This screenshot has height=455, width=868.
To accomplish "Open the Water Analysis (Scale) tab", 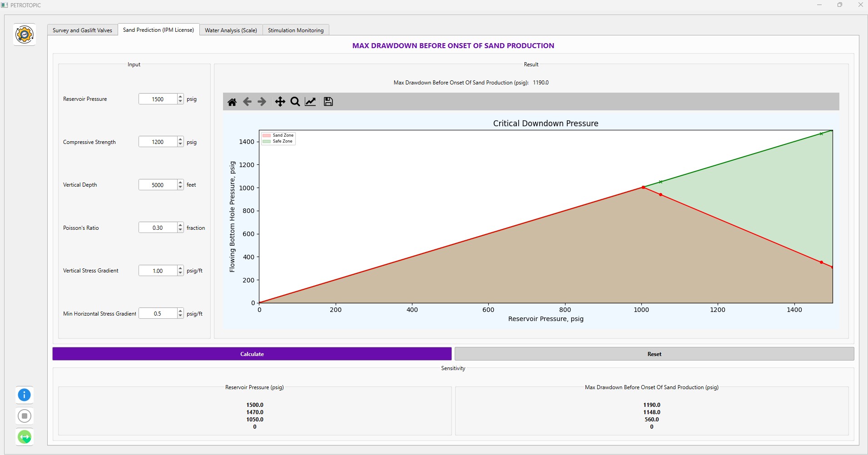I will [231, 30].
